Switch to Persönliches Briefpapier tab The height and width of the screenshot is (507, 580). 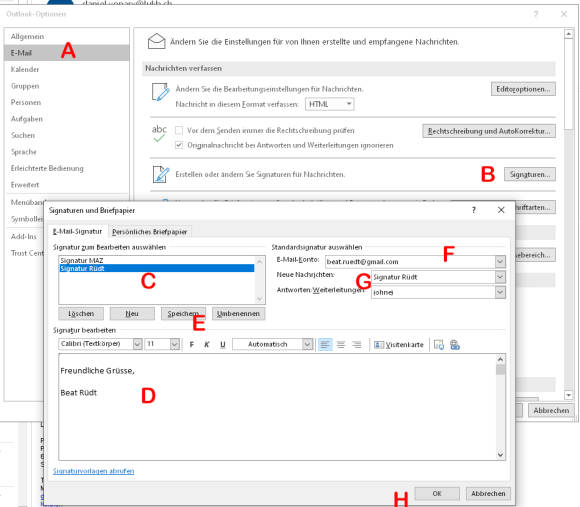[x=150, y=232]
